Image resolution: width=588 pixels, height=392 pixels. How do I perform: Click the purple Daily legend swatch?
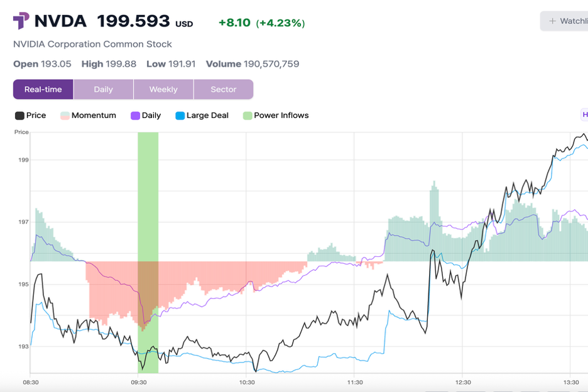pos(135,116)
